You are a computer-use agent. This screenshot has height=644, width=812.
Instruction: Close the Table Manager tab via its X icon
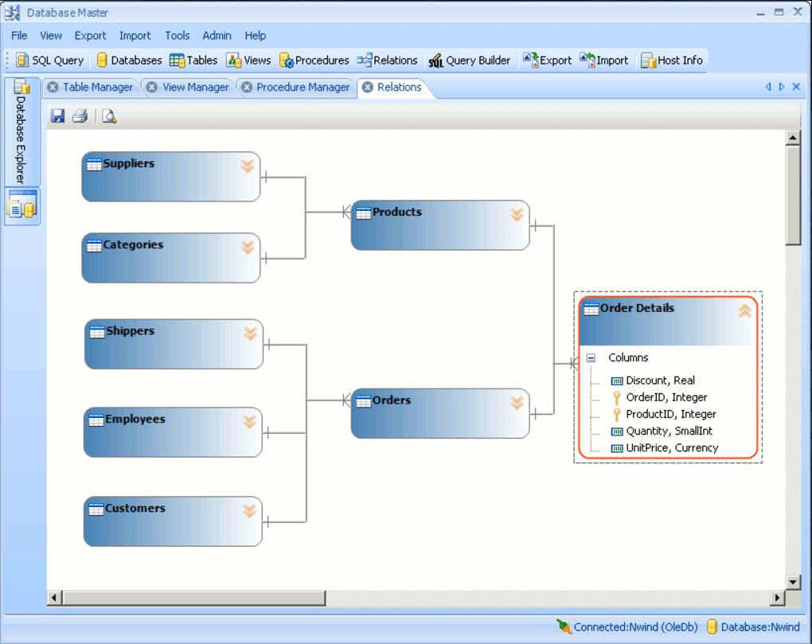(53, 87)
